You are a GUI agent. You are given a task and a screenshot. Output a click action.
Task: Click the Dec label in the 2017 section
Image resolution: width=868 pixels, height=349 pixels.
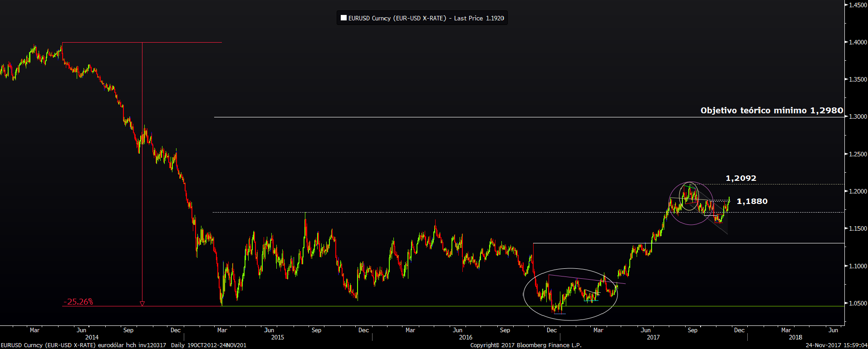[x=739, y=330]
